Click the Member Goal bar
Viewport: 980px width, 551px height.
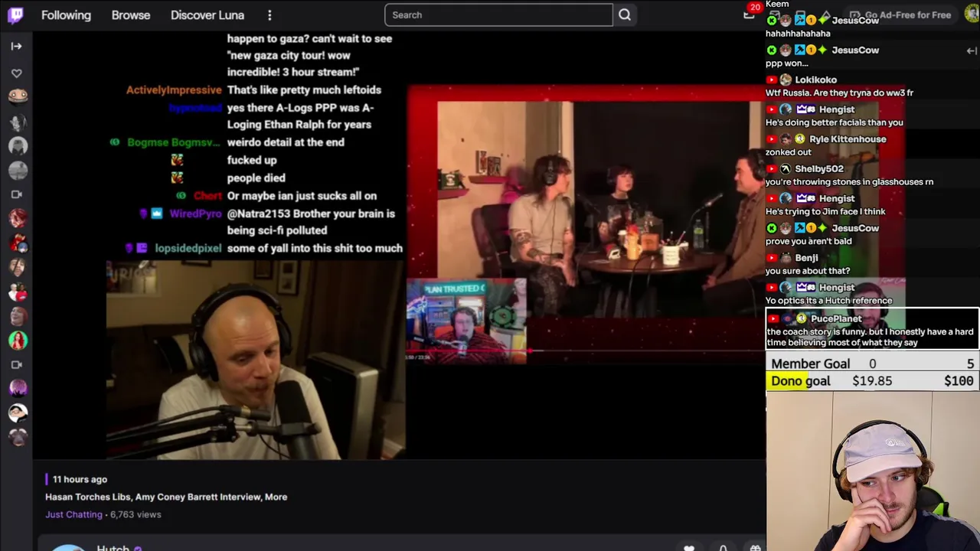(872, 364)
